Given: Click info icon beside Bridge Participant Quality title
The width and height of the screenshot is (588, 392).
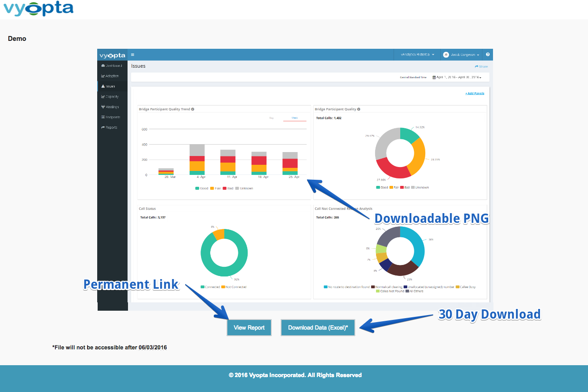Looking at the screenshot, I should point(359,109).
